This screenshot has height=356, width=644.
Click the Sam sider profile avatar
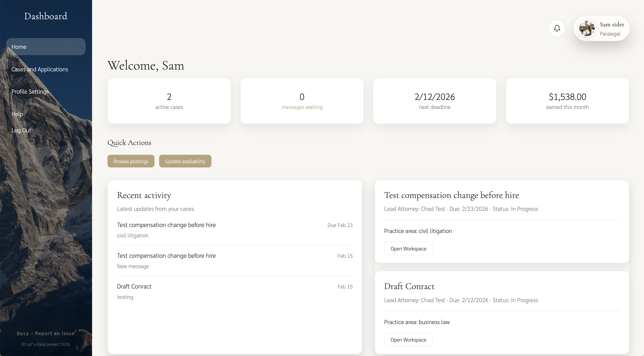(x=587, y=28)
